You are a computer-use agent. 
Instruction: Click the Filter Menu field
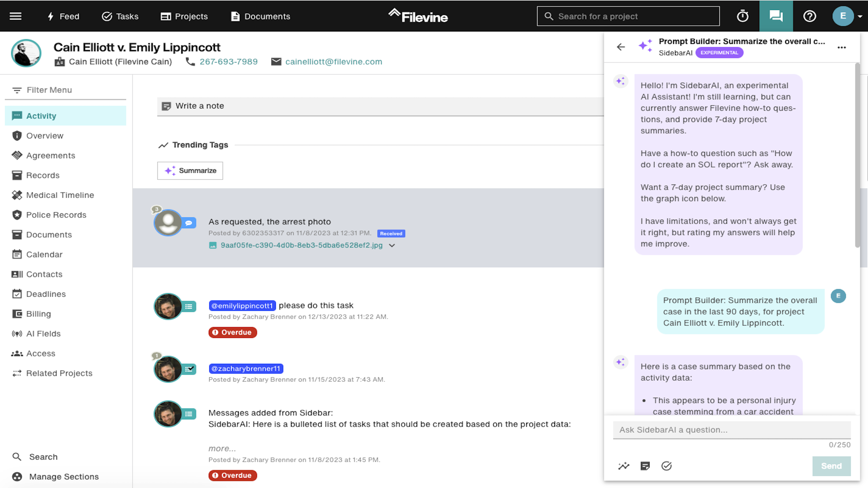66,90
